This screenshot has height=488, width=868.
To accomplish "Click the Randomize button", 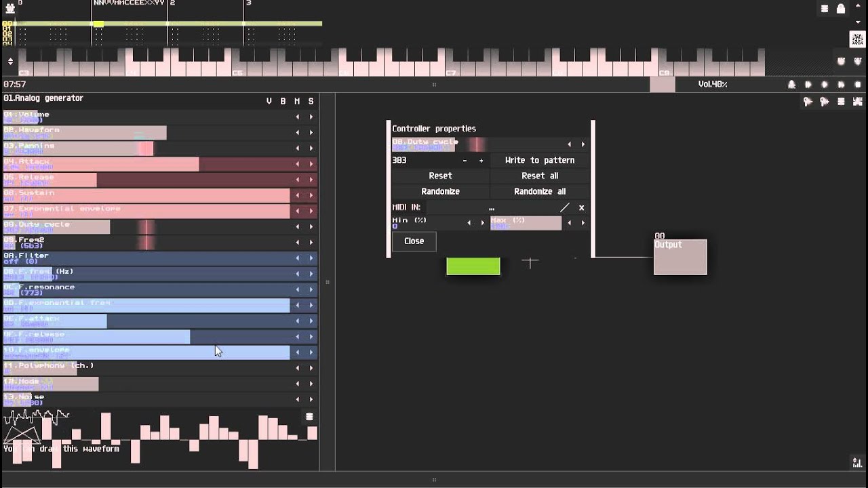I will (440, 191).
